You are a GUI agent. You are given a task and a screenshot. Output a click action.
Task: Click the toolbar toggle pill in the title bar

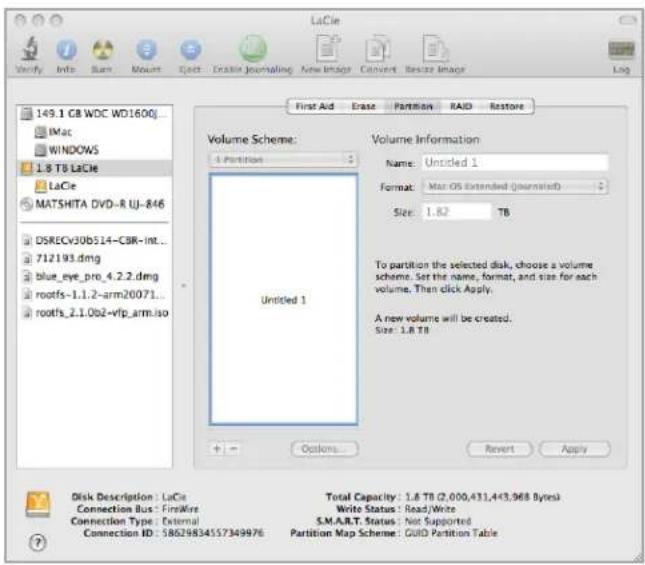coord(627,20)
